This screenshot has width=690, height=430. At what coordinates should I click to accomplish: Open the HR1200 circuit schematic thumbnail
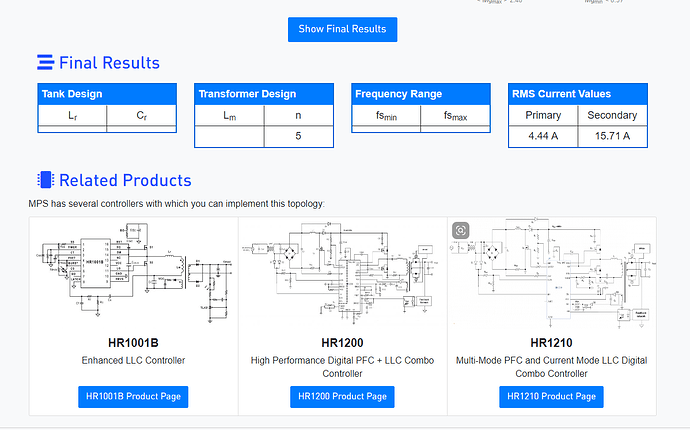click(x=342, y=274)
